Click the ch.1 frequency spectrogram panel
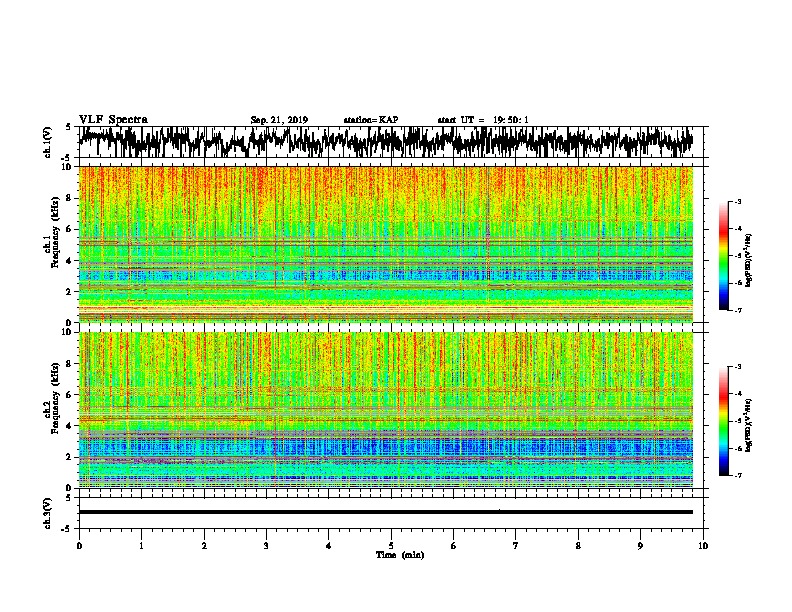This screenshot has height=612, width=792. (x=385, y=244)
